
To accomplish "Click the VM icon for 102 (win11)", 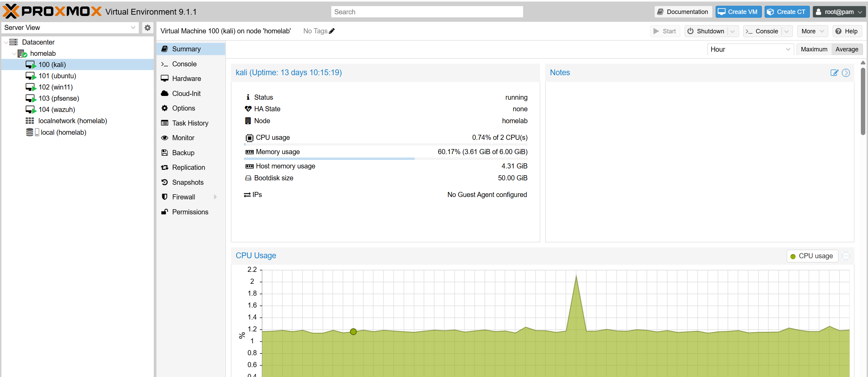I will pos(31,87).
